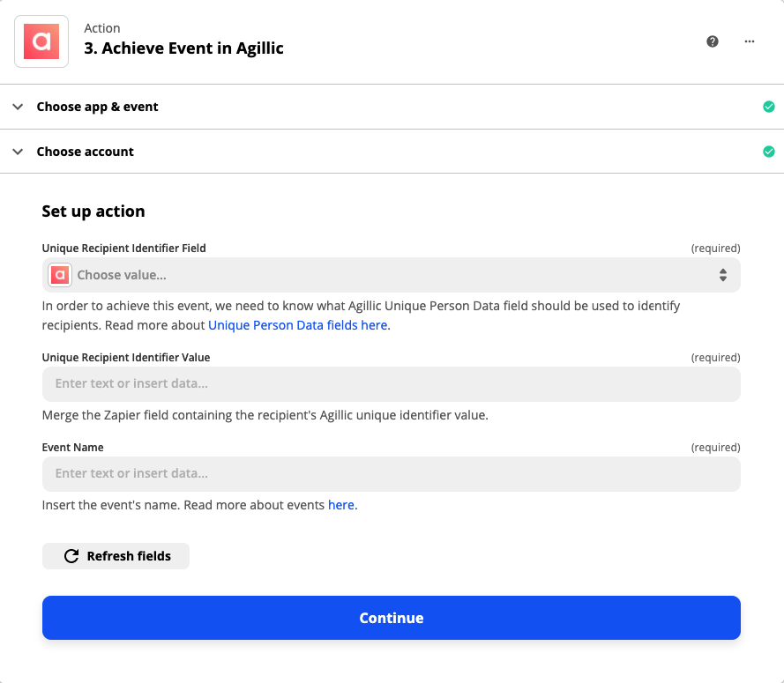Click the 'Unique Recipient Identifier Field' label
The width and height of the screenshot is (784, 683).
coord(124,249)
